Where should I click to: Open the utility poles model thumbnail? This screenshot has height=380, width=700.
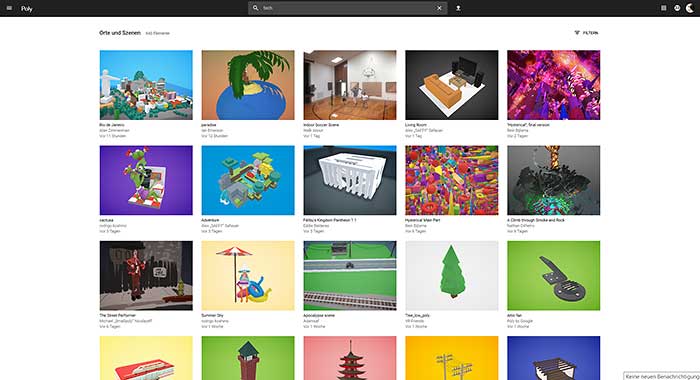(x=451, y=358)
